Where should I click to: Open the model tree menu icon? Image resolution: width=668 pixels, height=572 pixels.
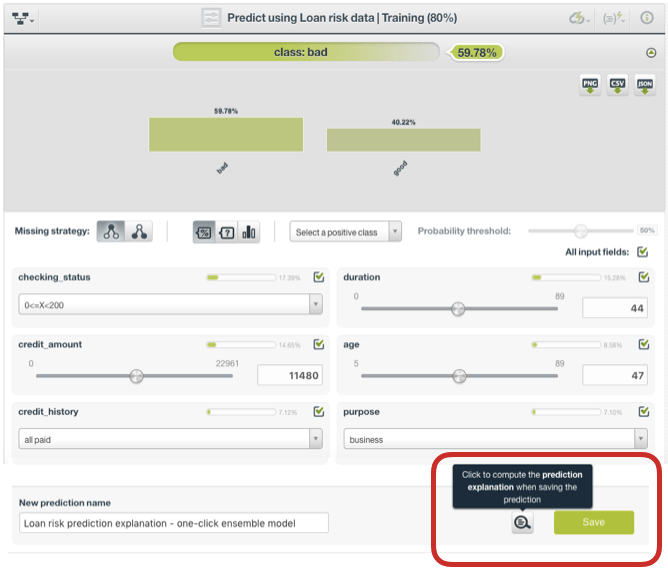coord(23,18)
